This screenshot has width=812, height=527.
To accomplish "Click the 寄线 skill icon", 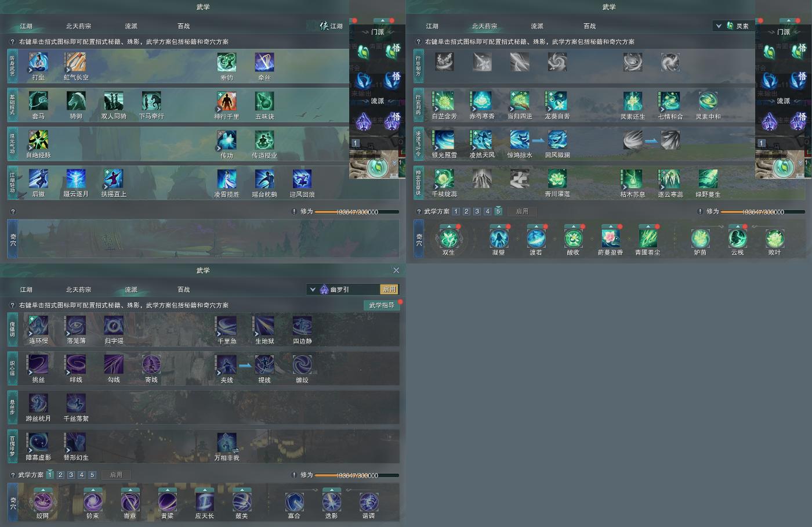I will pos(151,364).
